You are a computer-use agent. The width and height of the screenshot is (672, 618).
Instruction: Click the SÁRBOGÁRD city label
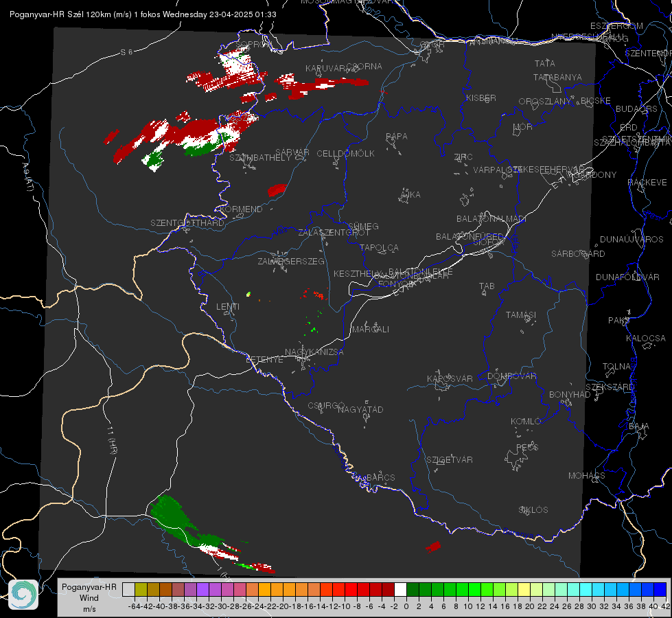pyautogui.click(x=578, y=254)
